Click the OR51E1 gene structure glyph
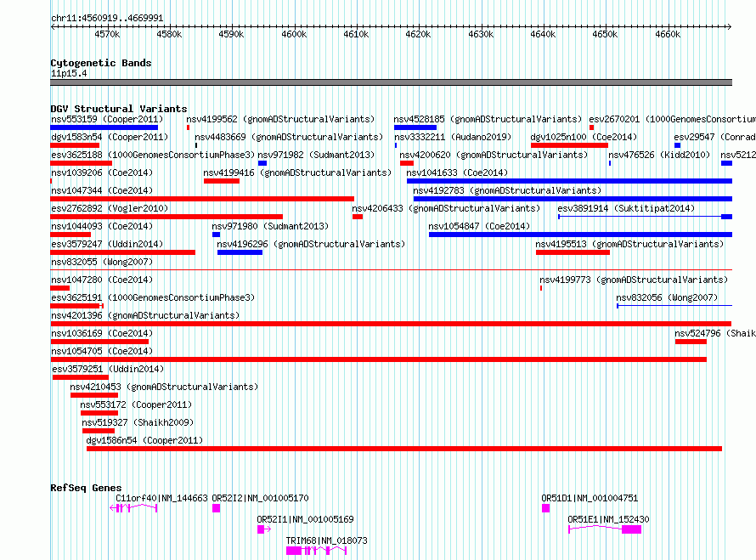Viewport: 756px width, 560px height. [605, 529]
